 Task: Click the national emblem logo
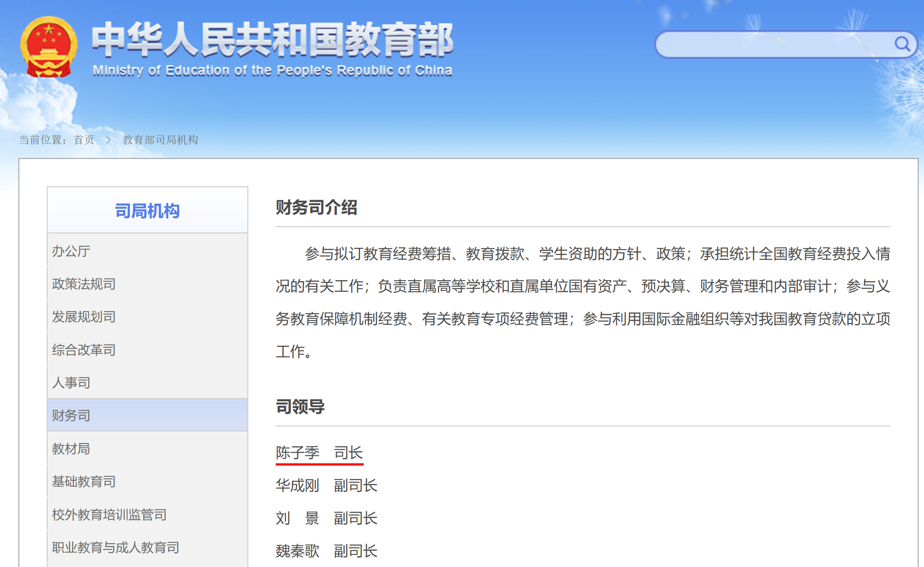pos(48,48)
